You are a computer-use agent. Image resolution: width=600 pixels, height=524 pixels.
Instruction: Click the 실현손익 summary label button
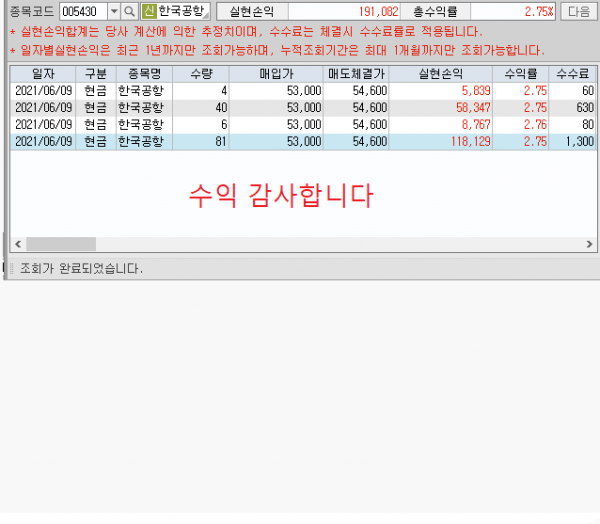(x=252, y=11)
